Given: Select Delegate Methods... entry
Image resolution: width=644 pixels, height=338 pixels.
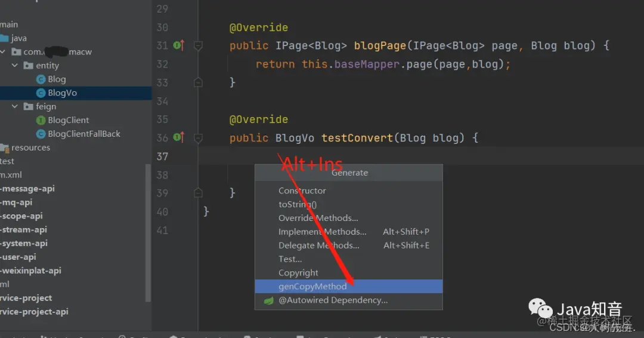Looking at the screenshot, I should pyautogui.click(x=318, y=245).
